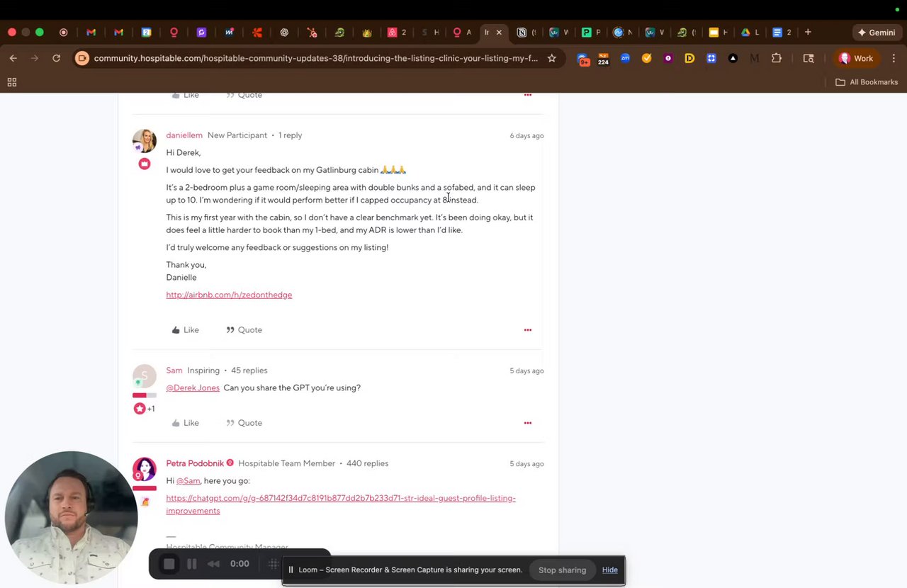Open the tab search side panel icon
Image resolution: width=907 pixels, height=588 pixels.
tap(809, 58)
